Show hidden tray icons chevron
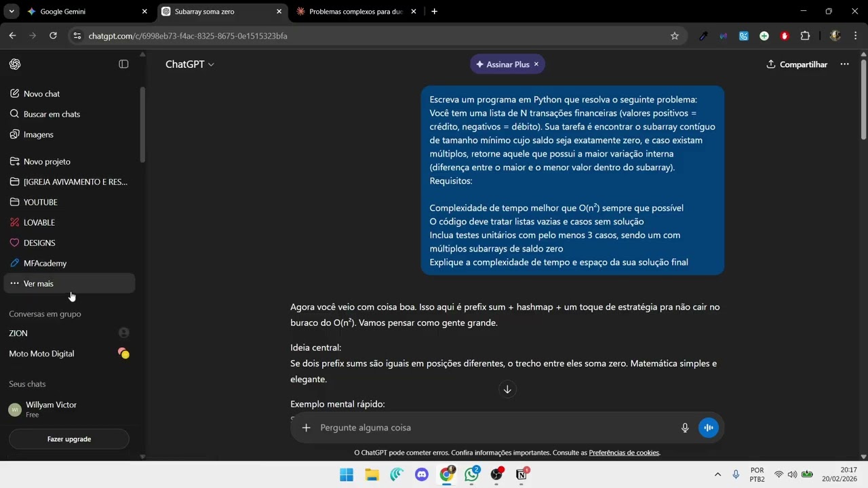The image size is (868, 488). coord(717,474)
